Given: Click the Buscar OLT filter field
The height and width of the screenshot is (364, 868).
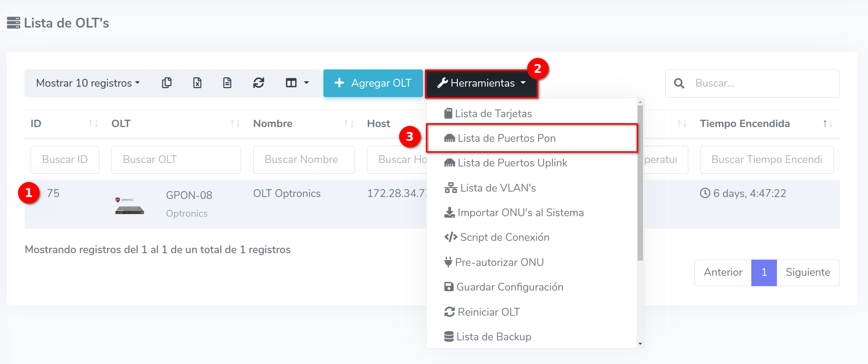Looking at the screenshot, I should pyautogui.click(x=176, y=160).
